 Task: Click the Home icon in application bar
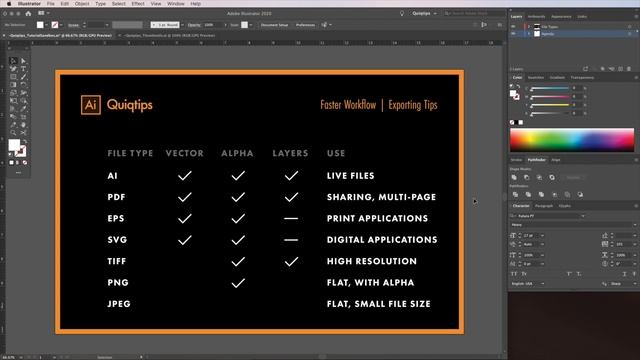tap(28, 13)
